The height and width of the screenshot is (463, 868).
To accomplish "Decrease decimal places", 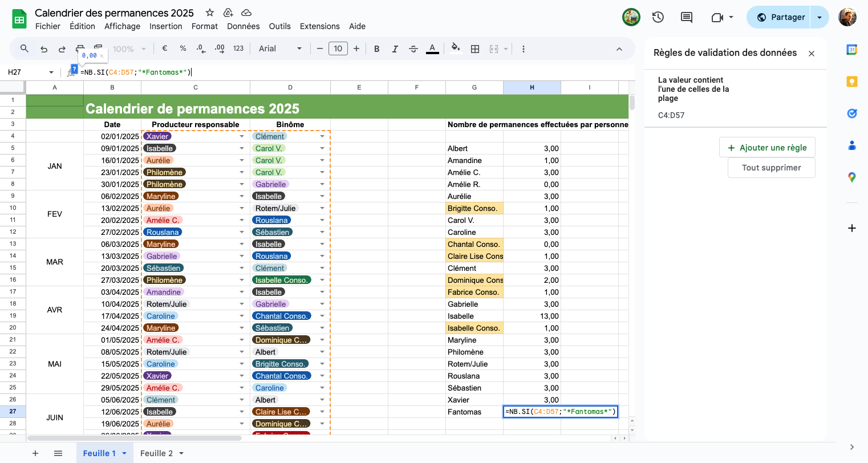I will point(201,48).
